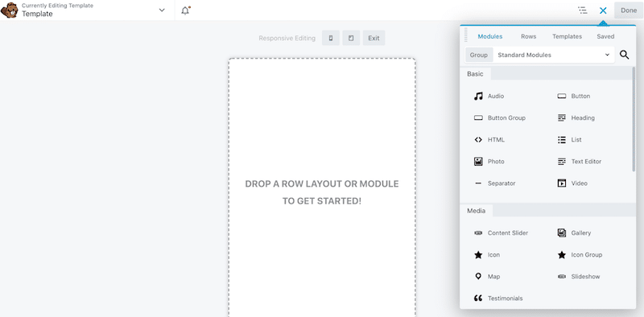Select the Button module icon

(x=562, y=96)
